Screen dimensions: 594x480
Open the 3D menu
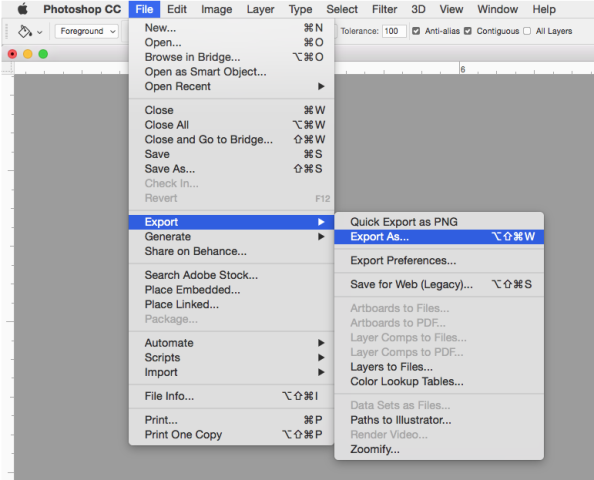[x=419, y=9]
